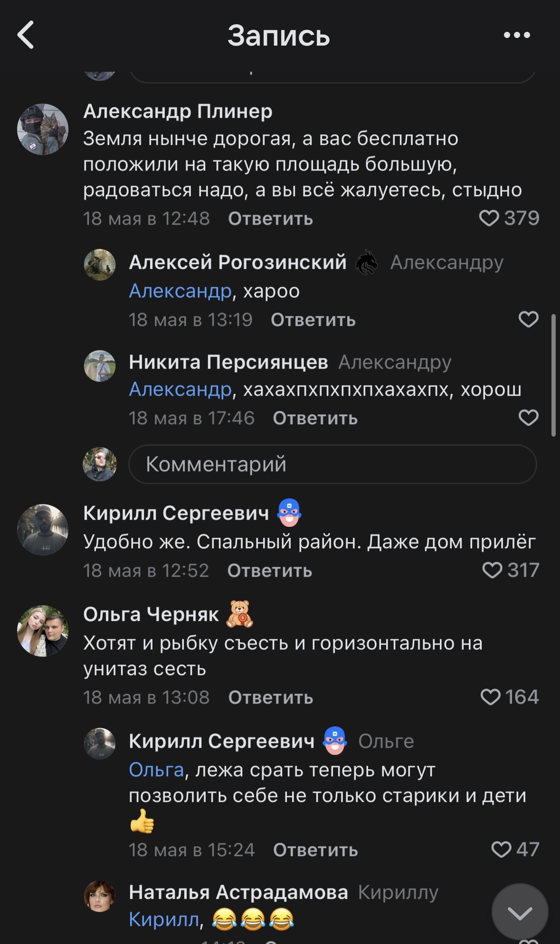Image resolution: width=560 pixels, height=944 pixels.
Task: Tap the teddy bear badge beside Ольга Черняк
Action: (240, 614)
